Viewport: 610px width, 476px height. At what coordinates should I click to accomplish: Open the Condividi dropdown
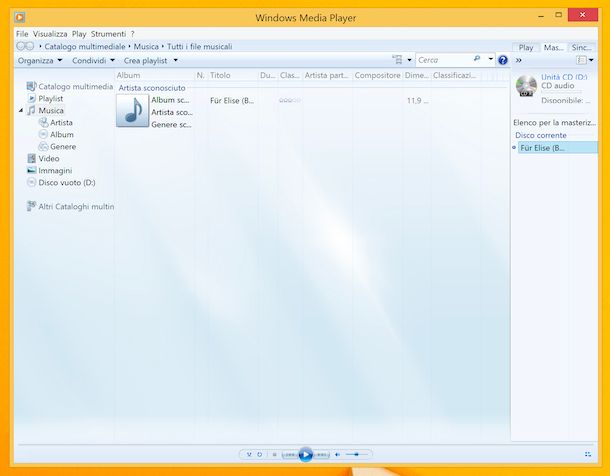93,61
